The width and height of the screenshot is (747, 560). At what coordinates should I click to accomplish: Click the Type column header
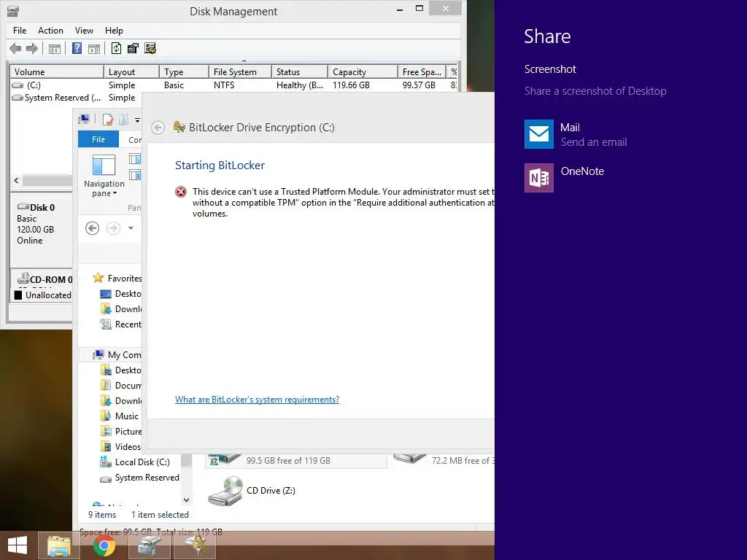click(x=184, y=72)
